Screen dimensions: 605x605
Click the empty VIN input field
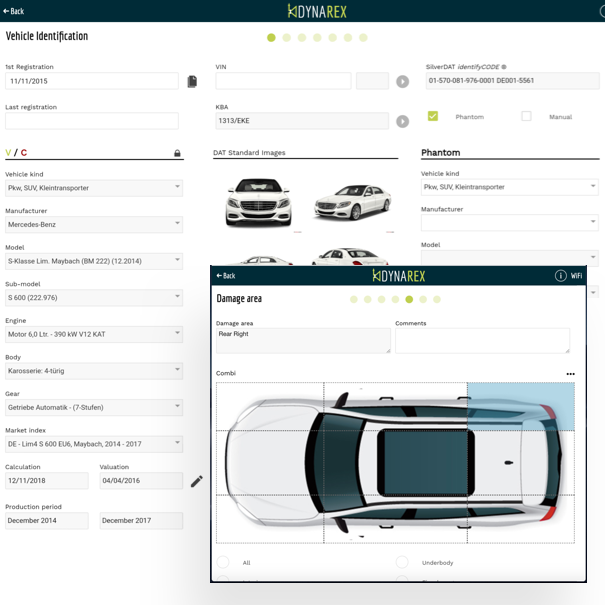283,81
